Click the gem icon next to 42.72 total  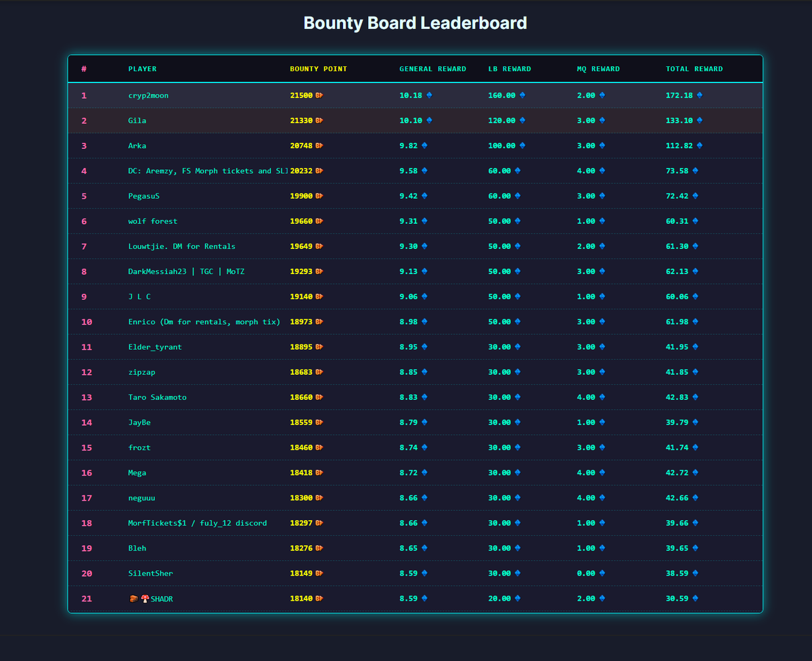click(696, 472)
